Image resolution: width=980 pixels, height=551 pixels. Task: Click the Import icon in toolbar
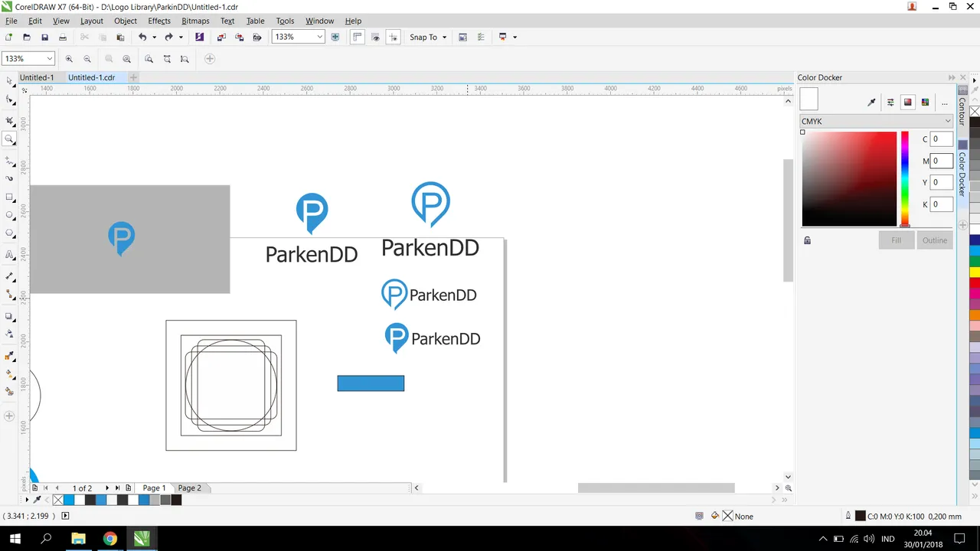[221, 37]
